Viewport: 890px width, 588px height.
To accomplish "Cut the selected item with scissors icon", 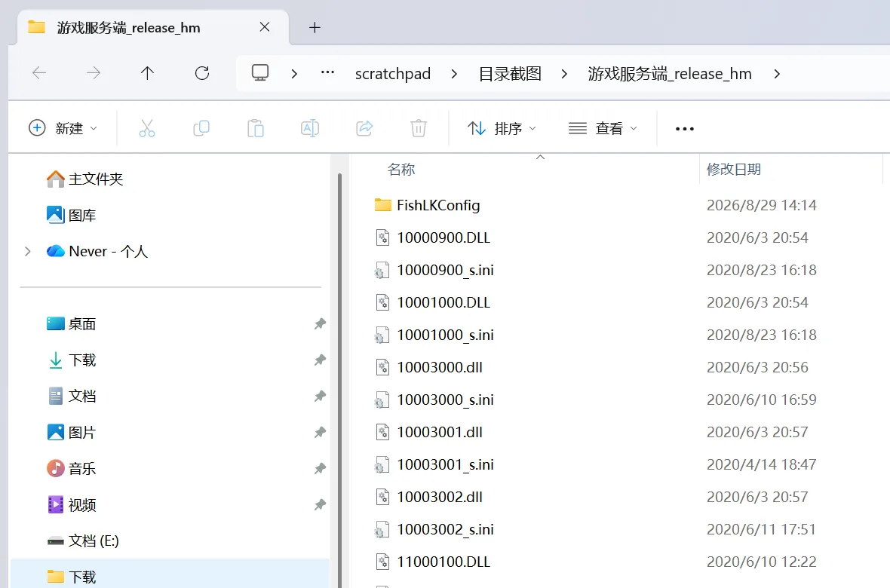I will tap(147, 128).
